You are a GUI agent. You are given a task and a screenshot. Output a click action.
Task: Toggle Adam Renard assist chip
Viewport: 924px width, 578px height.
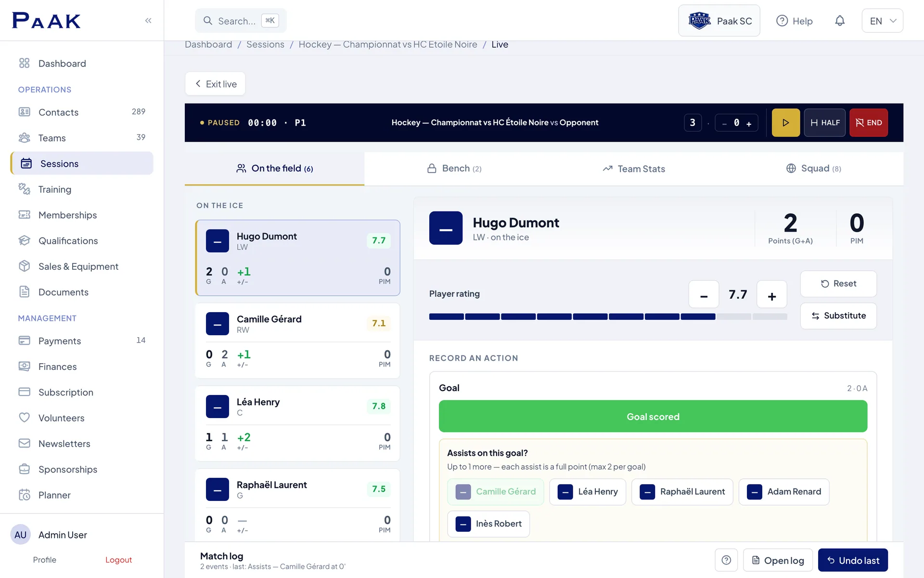coord(784,492)
